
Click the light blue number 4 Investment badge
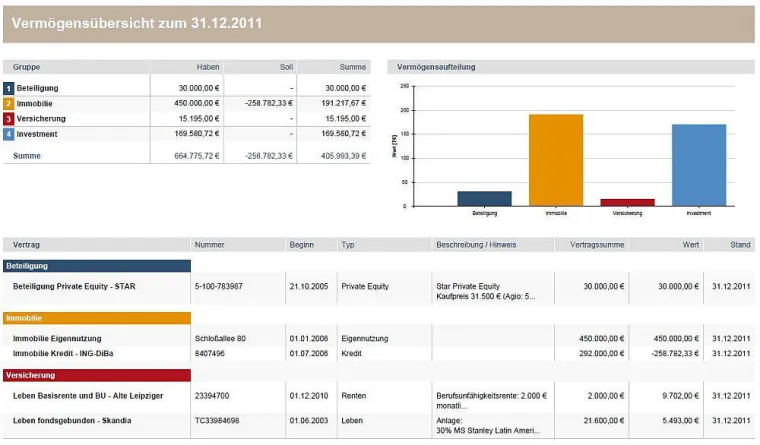pyautogui.click(x=8, y=133)
